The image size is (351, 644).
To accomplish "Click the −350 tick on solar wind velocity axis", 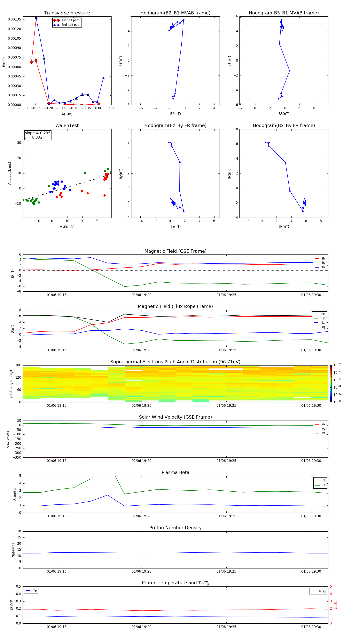I will click(17, 458).
